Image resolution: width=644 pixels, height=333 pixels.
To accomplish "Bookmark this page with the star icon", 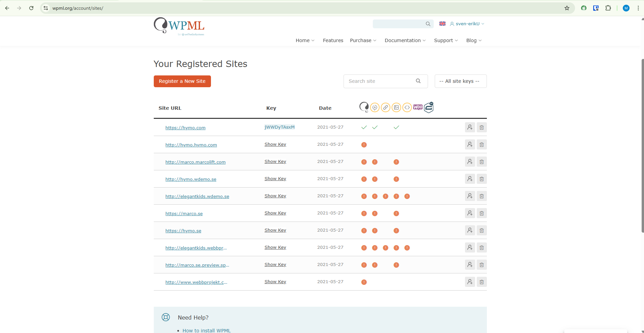I will [567, 8].
